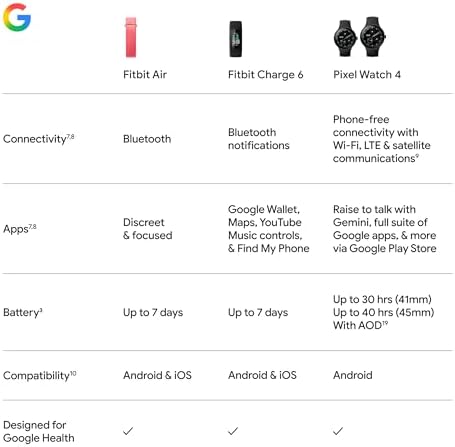Image resolution: width=455 pixels, height=447 pixels.
Task: Click the Pixel Watch 4 Google Health checkmark
Action: (x=338, y=431)
